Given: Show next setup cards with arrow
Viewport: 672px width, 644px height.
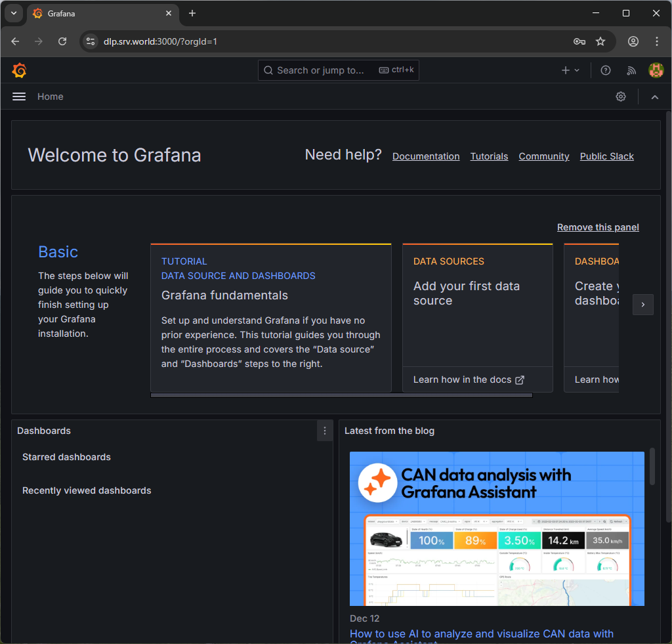Looking at the screenshot, I should click(x=642, y=305).
